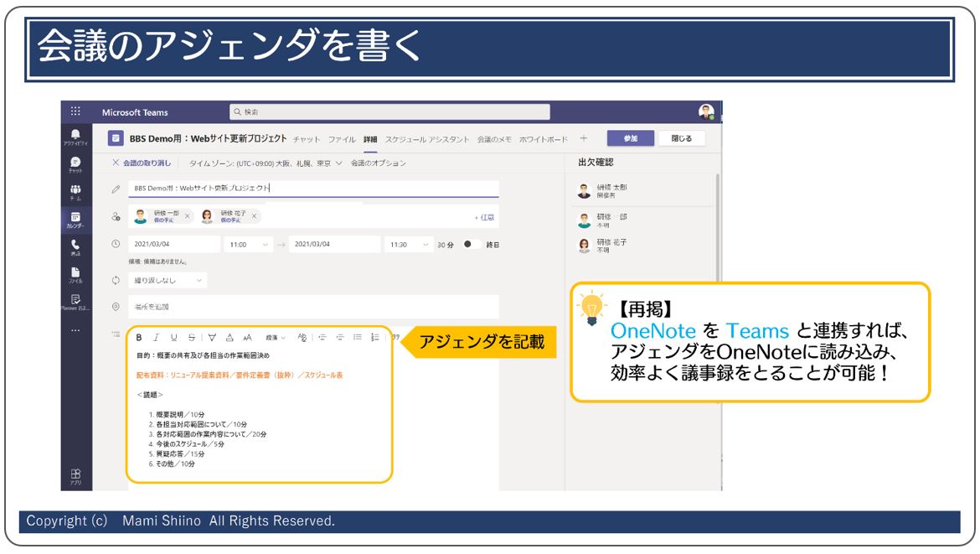Cancel the meeting via 会議の取り消し
The width and height of the screenshot is (980, 554).
click(142, 163)
